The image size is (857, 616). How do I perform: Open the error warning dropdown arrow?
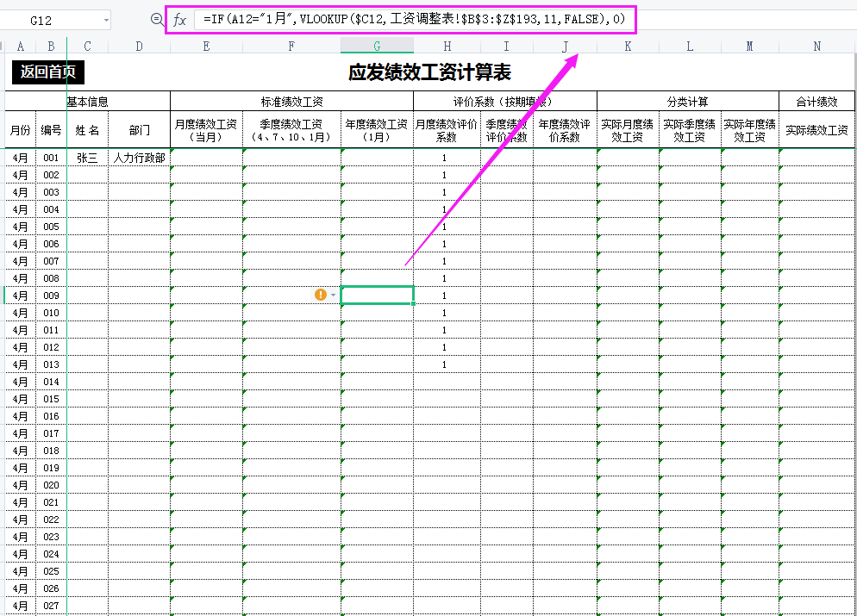pos(334,296)
